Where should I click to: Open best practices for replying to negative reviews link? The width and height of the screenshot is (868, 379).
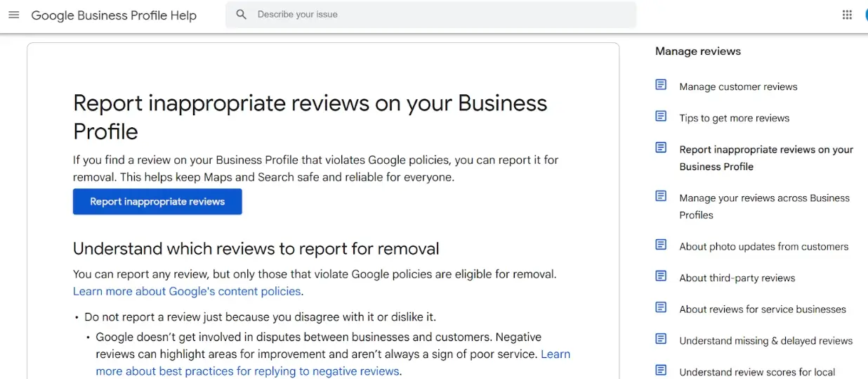pyautogui.click(x=247, y=371)
